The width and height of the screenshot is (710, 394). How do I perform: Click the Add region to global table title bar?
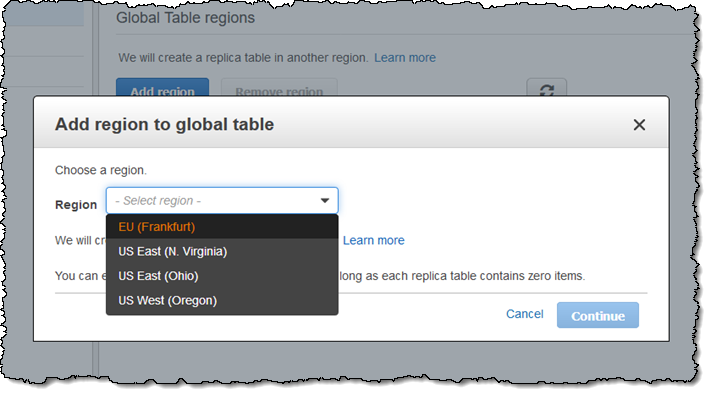pos(351,122)
